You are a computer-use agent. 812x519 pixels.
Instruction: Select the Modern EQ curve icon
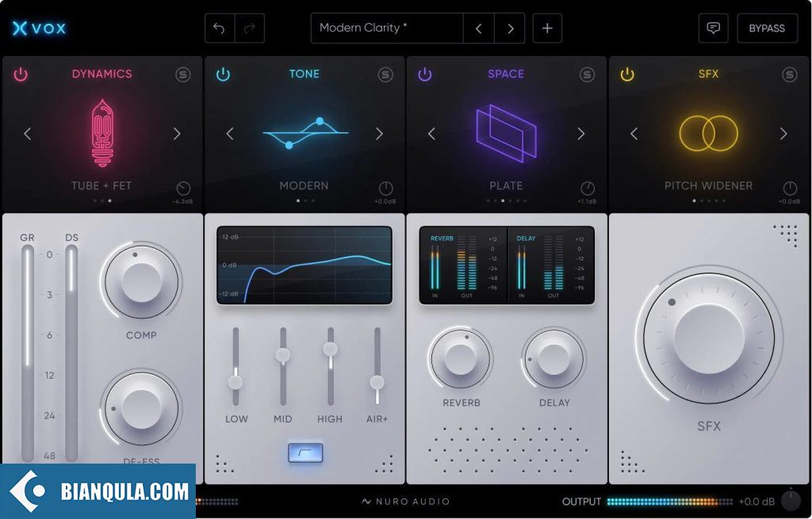(x=304, y=133)
